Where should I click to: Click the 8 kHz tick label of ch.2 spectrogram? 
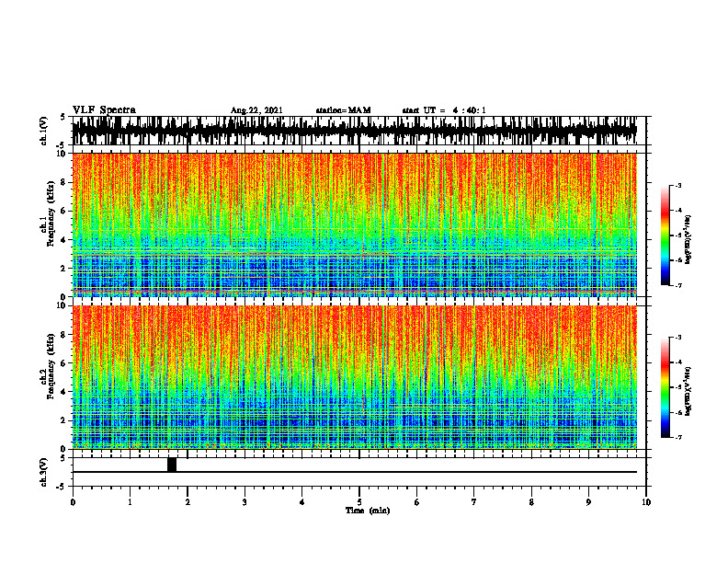64,334
